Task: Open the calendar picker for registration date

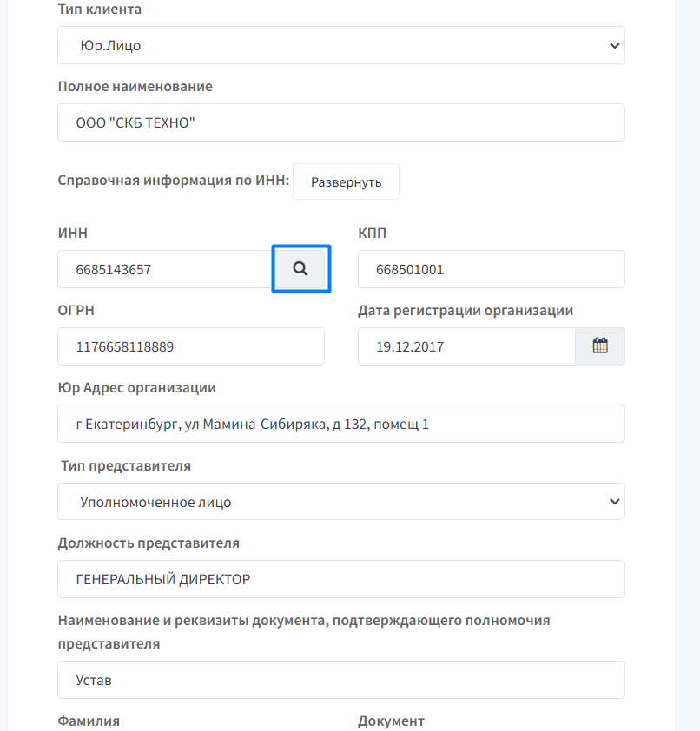Action: point(600,346)
